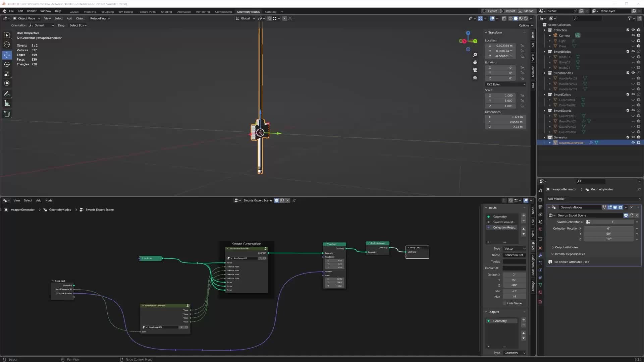Open the Object Mode dropdown
Image resolution: width=644 pixels, height=362 pixels.
coord(26,18)
